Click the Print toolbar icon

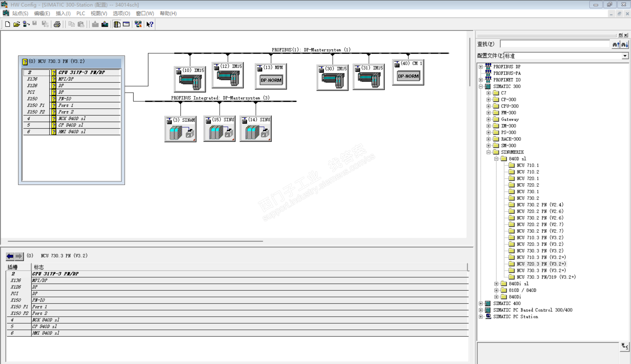point(57,24)
